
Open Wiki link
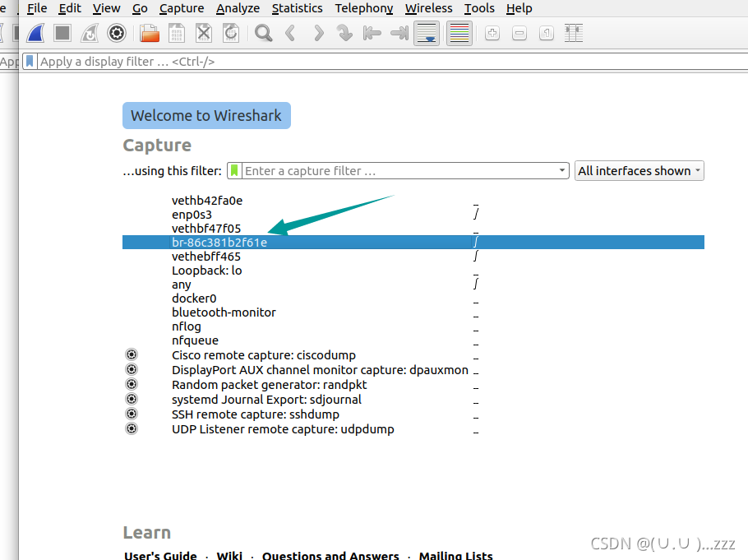click(x=229, y=555)
